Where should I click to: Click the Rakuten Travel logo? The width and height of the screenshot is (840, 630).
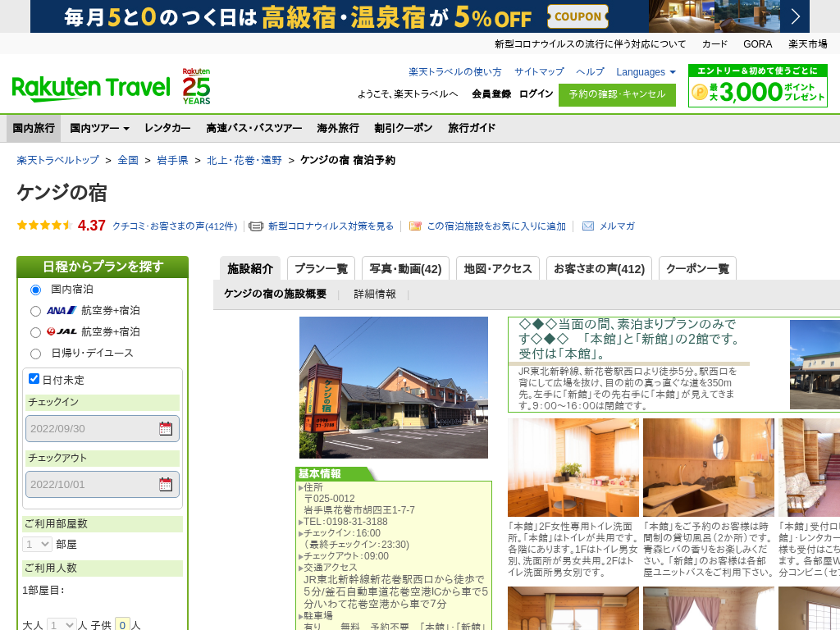pos(90,89)
